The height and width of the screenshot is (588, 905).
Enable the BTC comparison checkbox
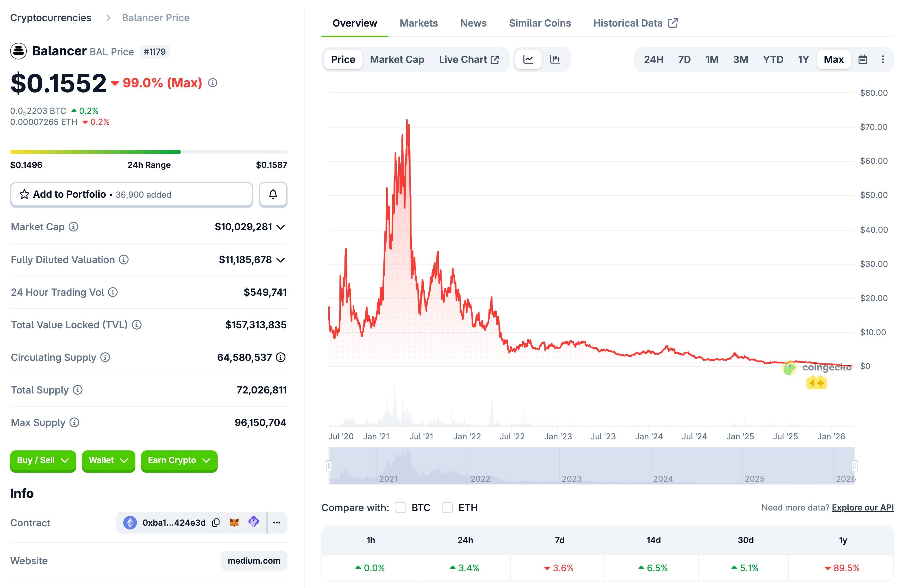[400, 508]
